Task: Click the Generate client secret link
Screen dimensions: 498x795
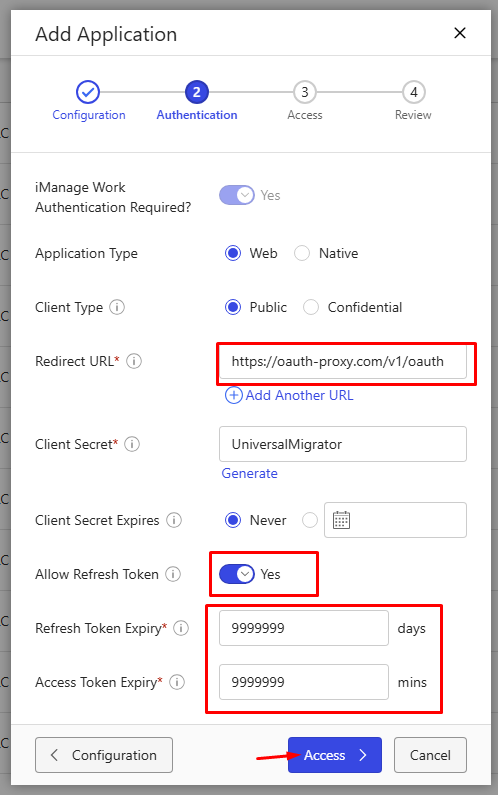Action: [250, 474]
